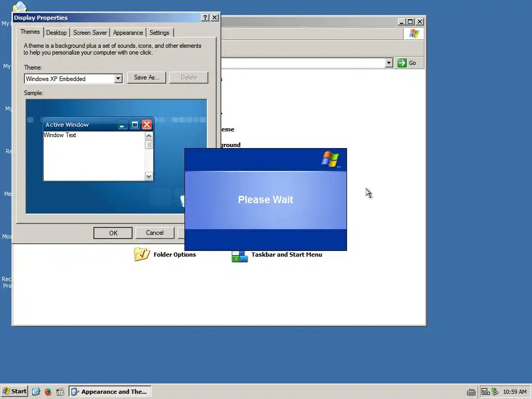Open the Start menu

(14, 391)
